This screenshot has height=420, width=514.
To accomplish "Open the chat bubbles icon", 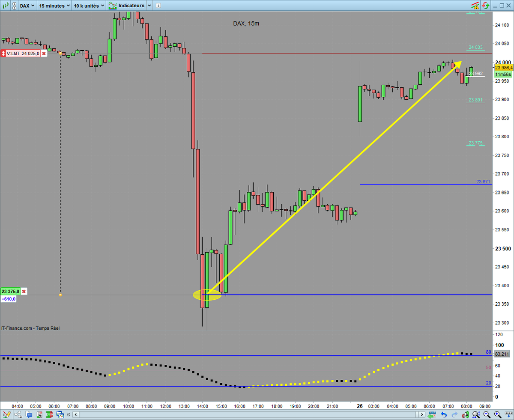I will (x=29, y=414).
